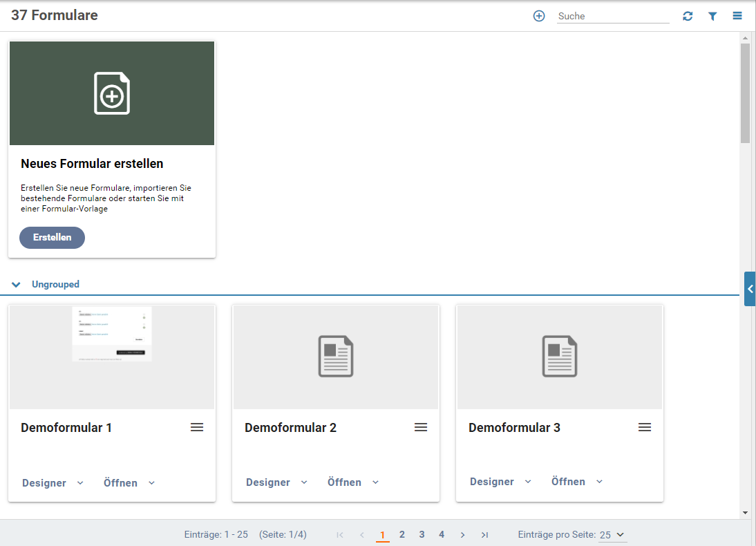Screen dimensions: 756x546
Task: Expand Öffnen dropdown arrow on Demoformular 1
Action: [x=151, y=483]
